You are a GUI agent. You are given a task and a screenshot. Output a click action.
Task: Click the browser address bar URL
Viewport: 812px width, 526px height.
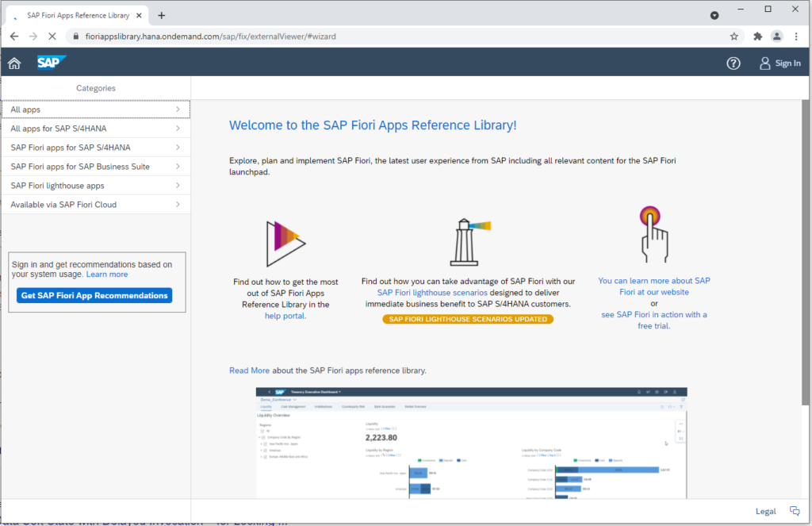coord(210,36)
